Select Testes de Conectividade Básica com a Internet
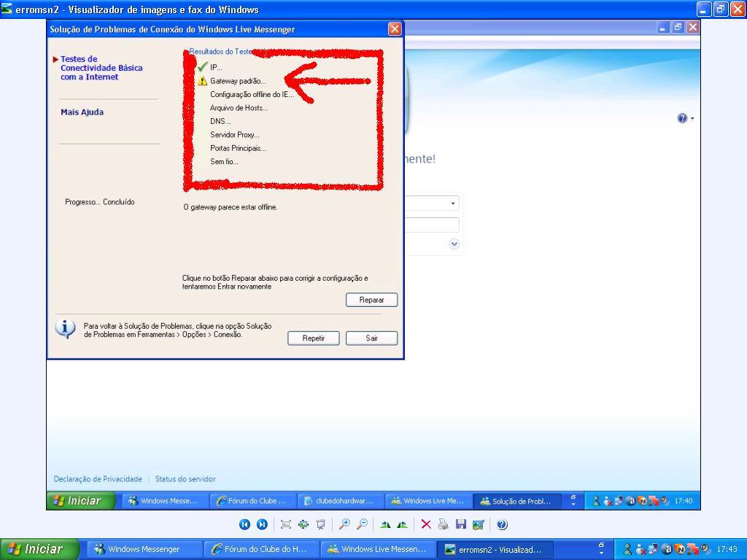The width and height of the screenshot is (747, 560). click(101, 68)
